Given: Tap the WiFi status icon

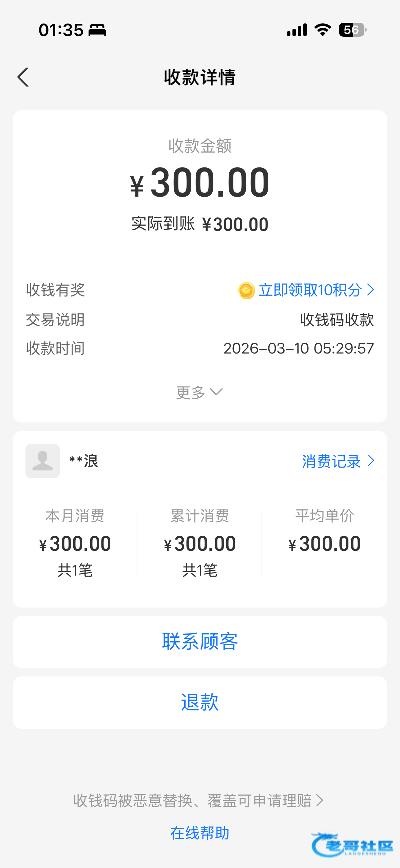Looking at the screenshot, I should coord(323,30).
